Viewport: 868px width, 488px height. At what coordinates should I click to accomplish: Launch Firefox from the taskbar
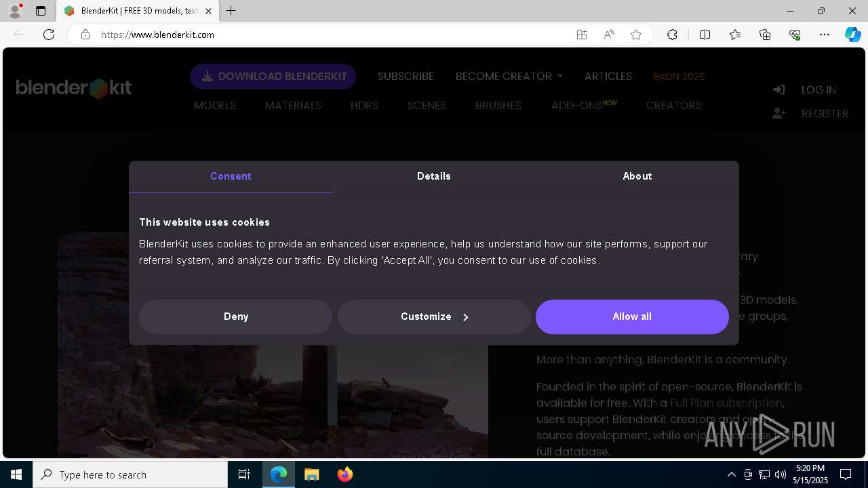(x=344, y=474)
